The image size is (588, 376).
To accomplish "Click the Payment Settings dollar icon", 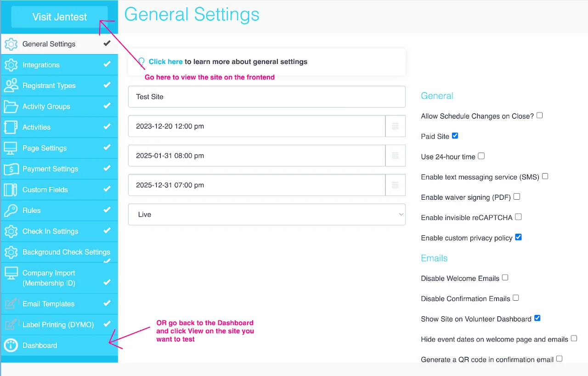I will click(x=11, y=169).
